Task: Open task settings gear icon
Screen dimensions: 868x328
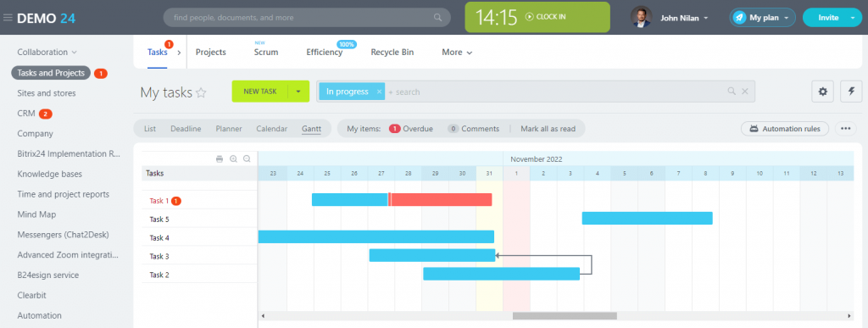Action: [x=822, y=92]
